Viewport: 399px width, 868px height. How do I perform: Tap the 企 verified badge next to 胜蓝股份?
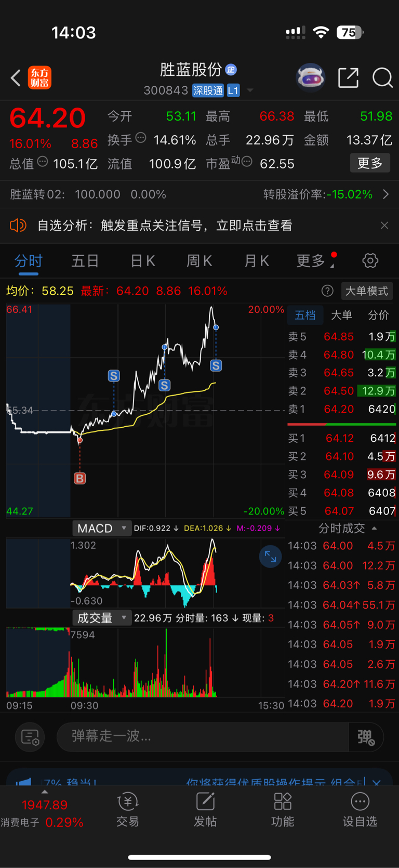coord(231,70)
